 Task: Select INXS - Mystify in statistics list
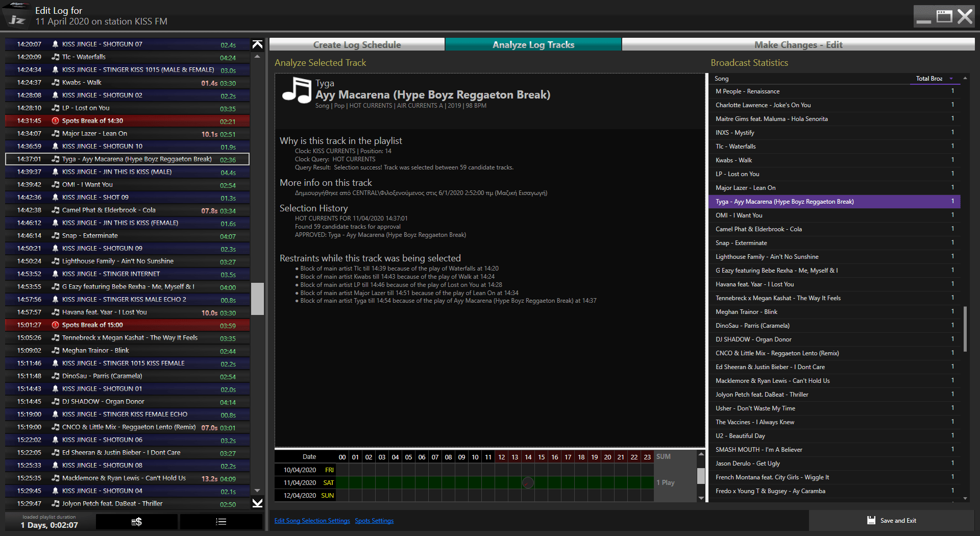[835, 133]
